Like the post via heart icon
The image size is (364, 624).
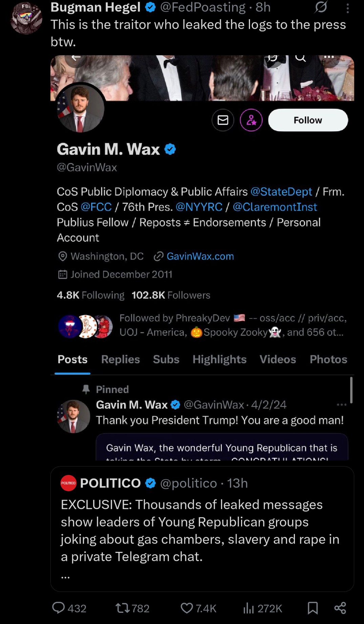coord(187,608)
